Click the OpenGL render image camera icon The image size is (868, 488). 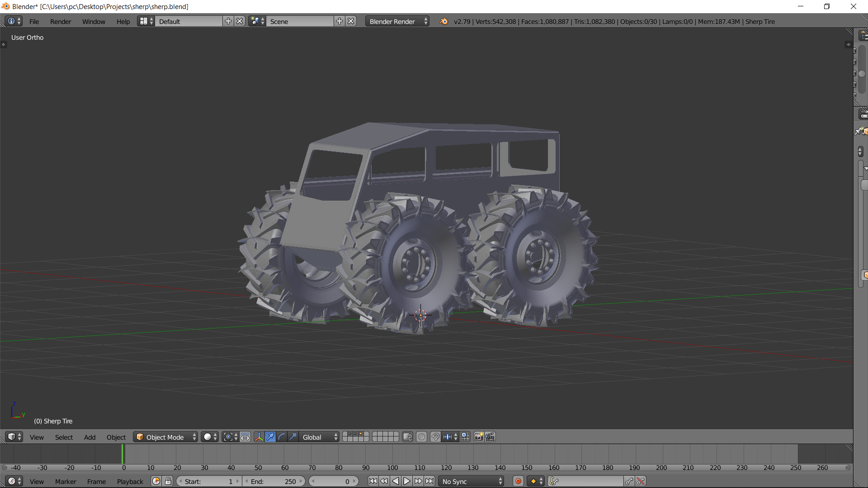(478, 437)
